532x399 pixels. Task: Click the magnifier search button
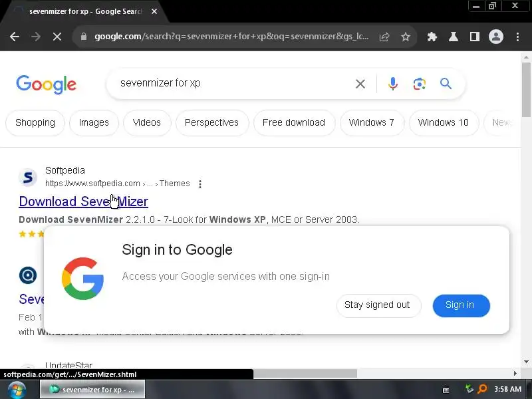pos(446,84)
